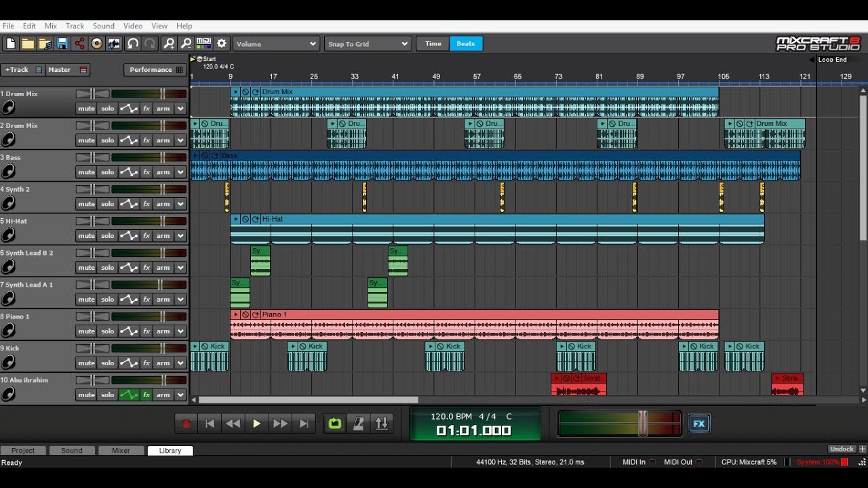Mute the 6 Synth Lead B 2 track
Image resolution: width=868 pixels, height=488 pixels.
(x=86, y=268)
